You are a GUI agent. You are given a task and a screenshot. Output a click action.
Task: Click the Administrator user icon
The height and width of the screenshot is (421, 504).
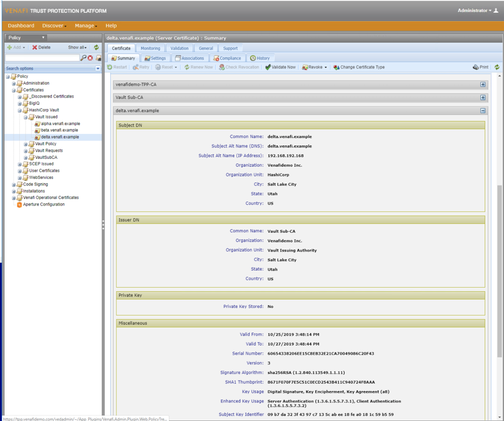pos(496,11)
